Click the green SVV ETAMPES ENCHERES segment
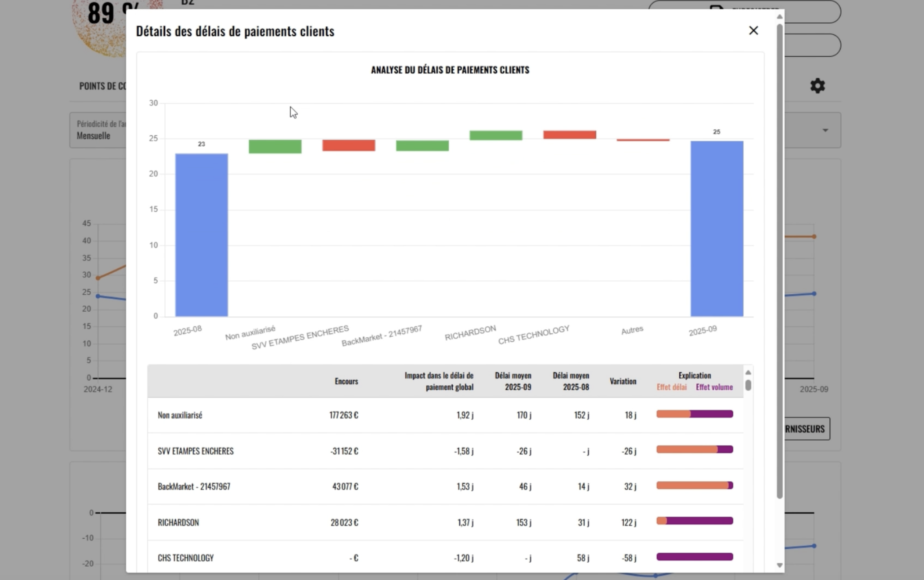 click(x=349, y=146)
